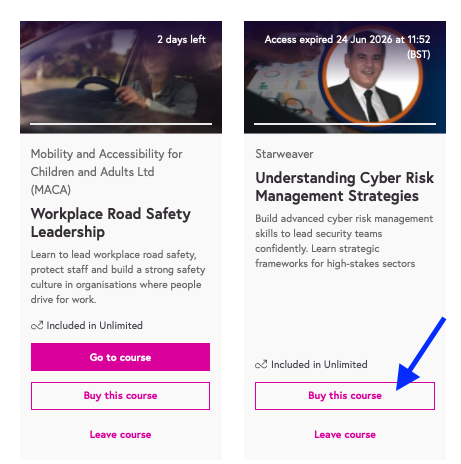
Task: Click the instructor portrait in the orange circle
Action: (372, 75)
